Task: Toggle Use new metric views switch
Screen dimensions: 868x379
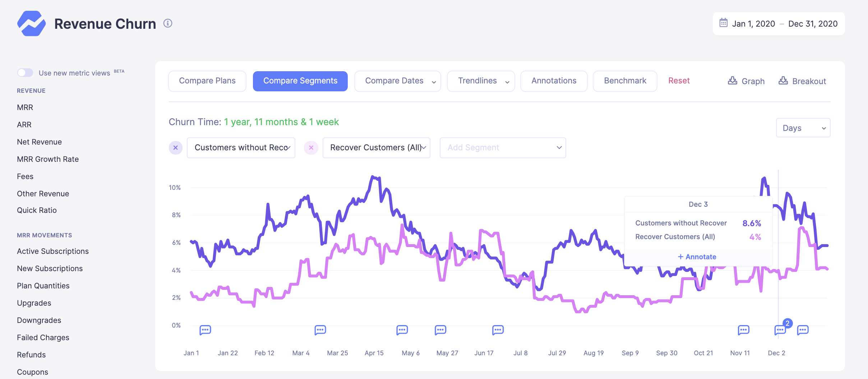Action: 25,73
